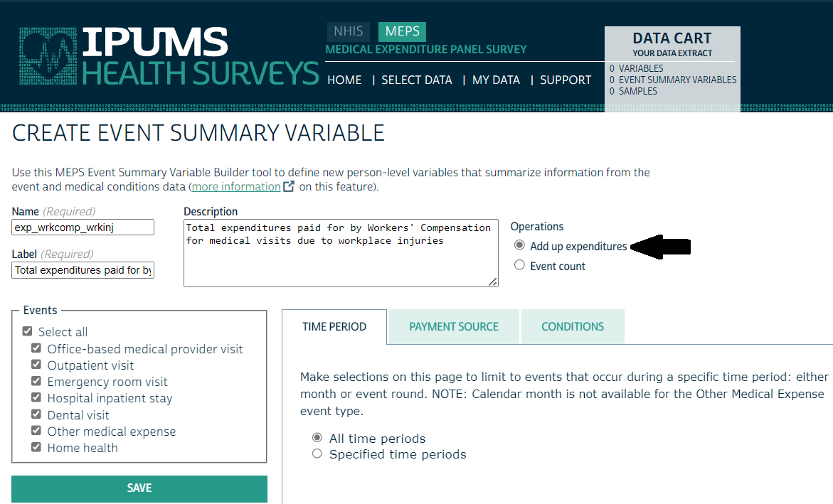This screenshot has width=833, height=504.
Task: Select the Event count operation
Action: click(x=519, y=265)
